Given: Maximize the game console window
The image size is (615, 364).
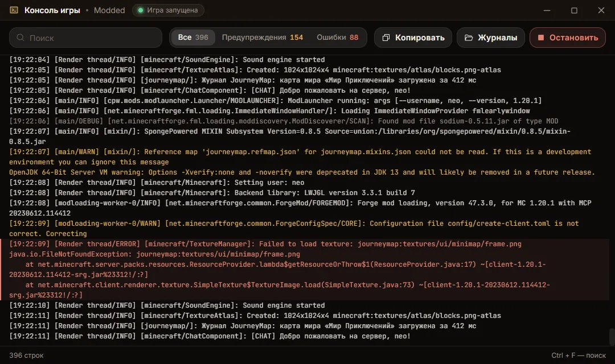Looking at the screenshot, I should click(x=574, y=10).
